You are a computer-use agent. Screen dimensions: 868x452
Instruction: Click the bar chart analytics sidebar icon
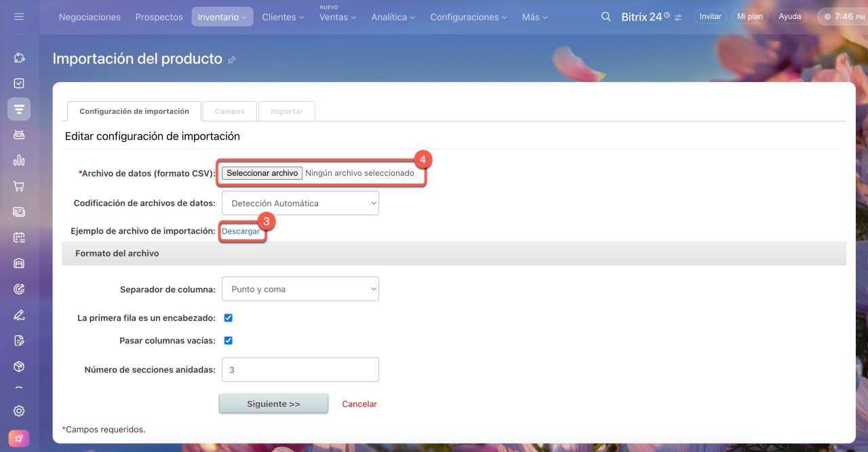coord(19,160)
